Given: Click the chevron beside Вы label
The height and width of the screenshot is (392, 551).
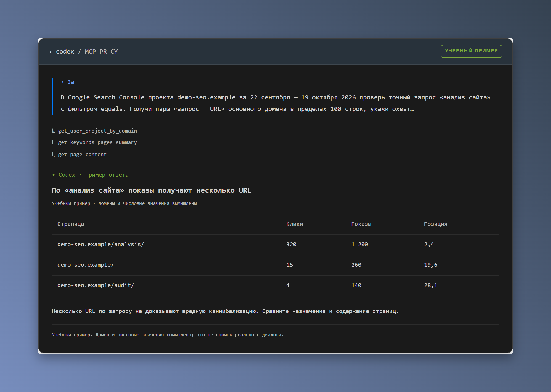Looking at the screenshot, I should [x=62, y=82].
